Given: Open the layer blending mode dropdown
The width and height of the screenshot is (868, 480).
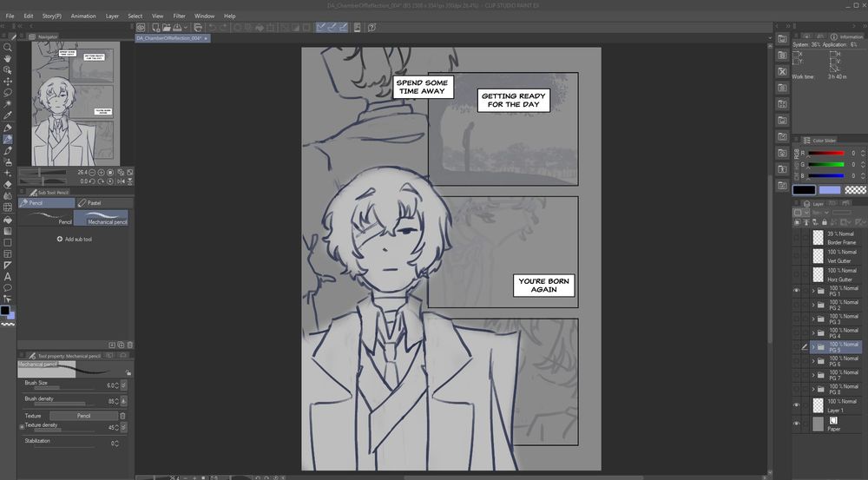Looking at the screenshot, I should [820, 213].
